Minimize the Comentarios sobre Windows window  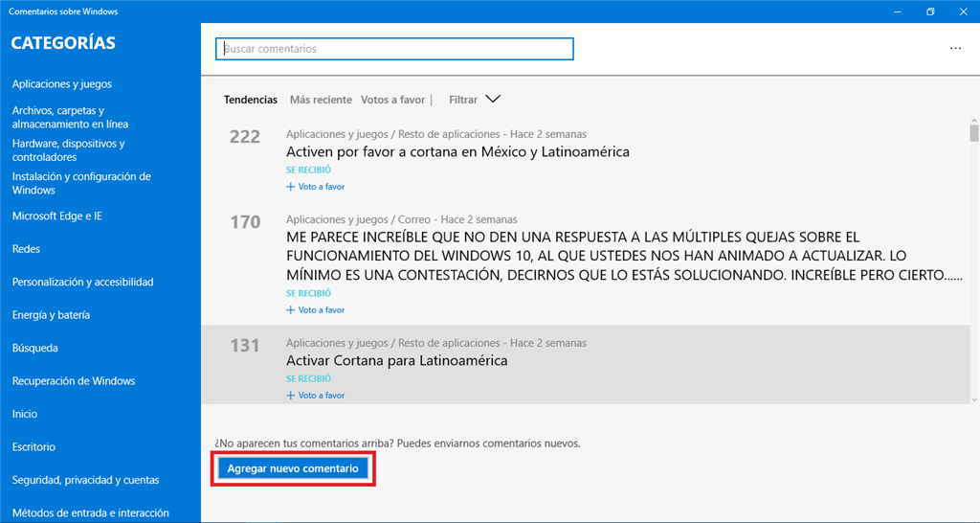pyautogui.click(x=898, y=11)
